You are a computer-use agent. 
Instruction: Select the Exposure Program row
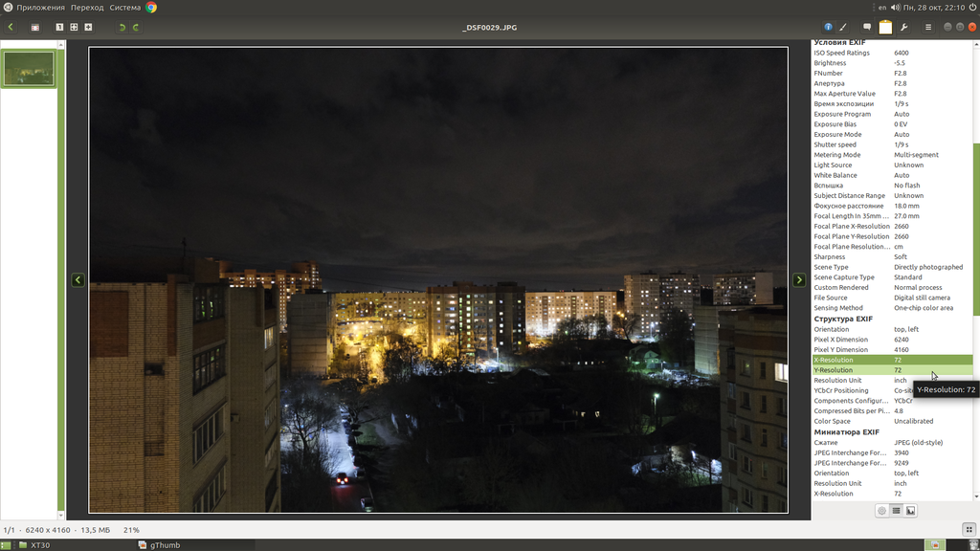pyautogui.click(x=893, y=115)
